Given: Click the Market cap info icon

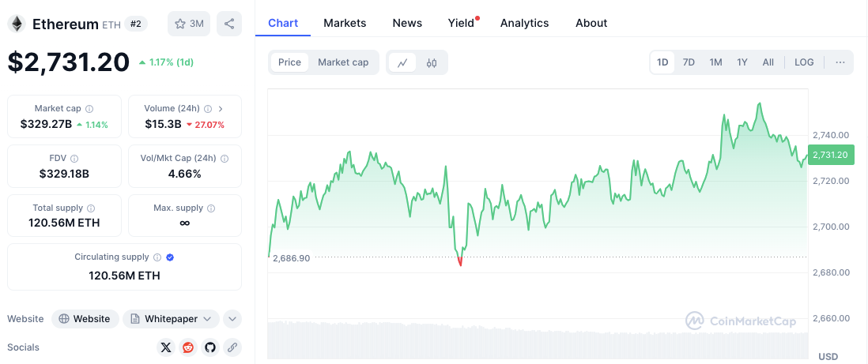Looking at the screenshot, I should pos(89,109).
